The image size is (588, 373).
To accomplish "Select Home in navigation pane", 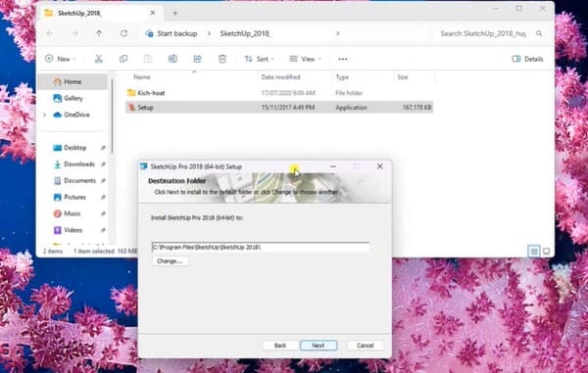I will click(x=73, y=81).
